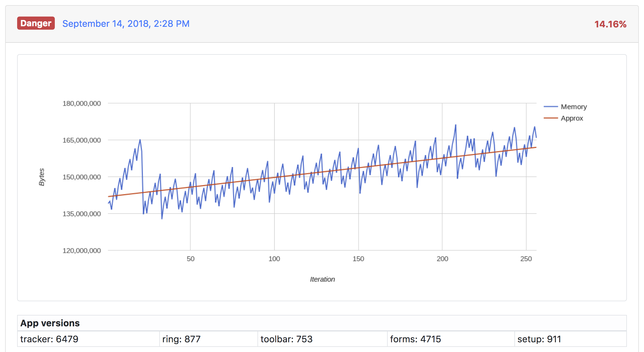Viewport: 644px width, 352px height.
Task: Click the Memory legend label
Action: point(573,107)
